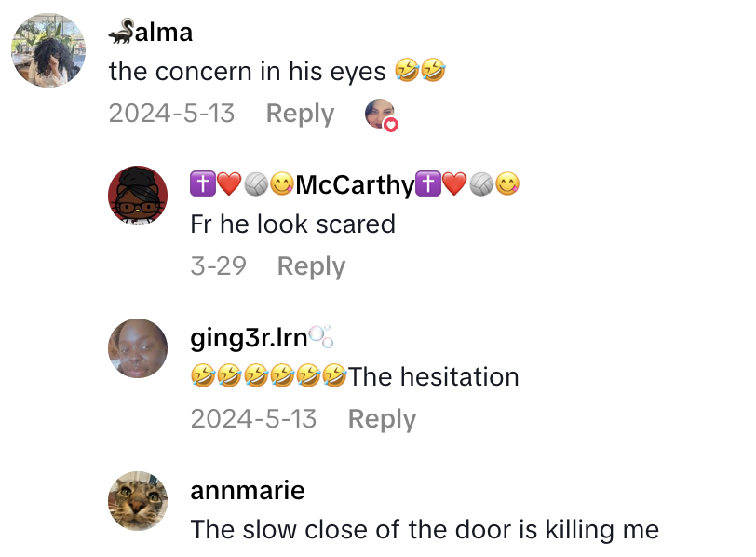This screenshot has width=756, height=557.
Task: Click the 2024-5-13 date under Salma's comment
Action: [171, 114]
